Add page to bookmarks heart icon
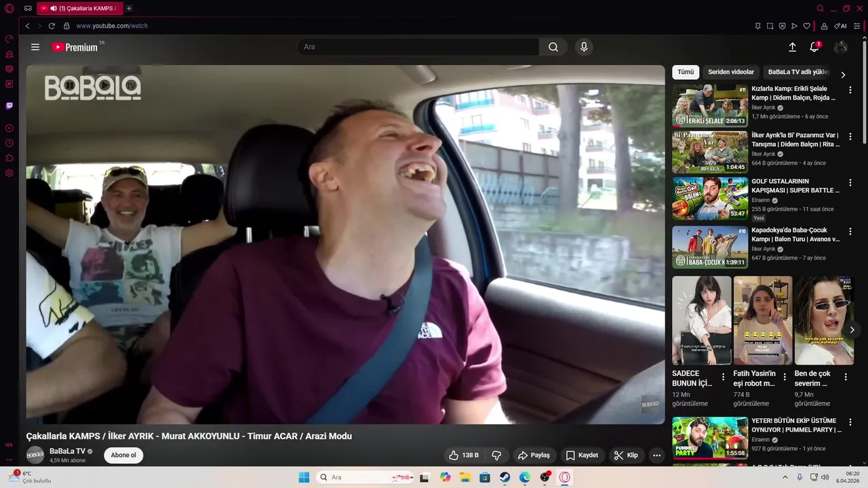 point(806,26)
